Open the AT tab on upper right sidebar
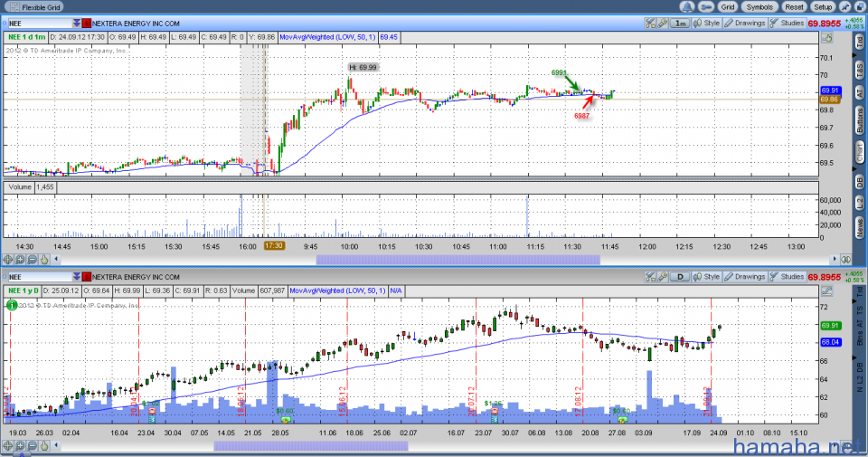The width and height of the screenshot is (868, 457). click(x=860, y=92)
